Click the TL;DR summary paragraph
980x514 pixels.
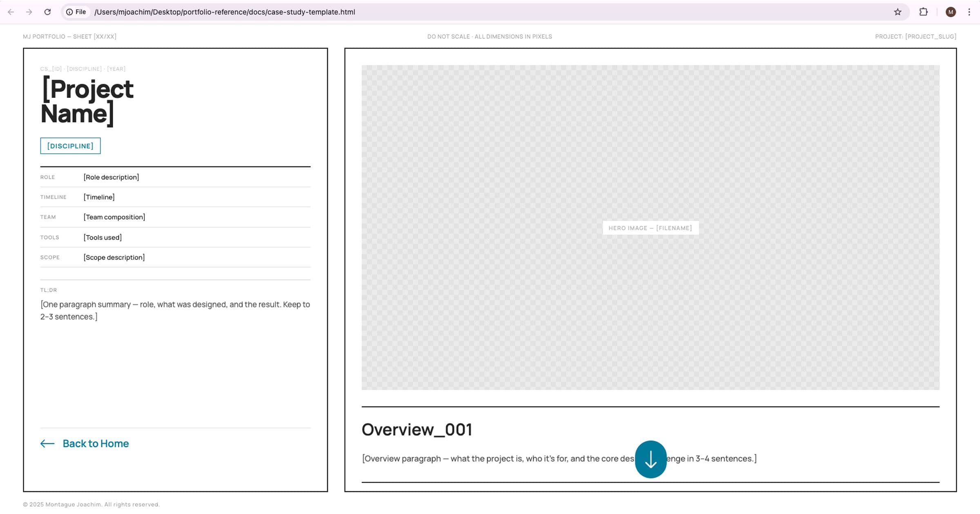pyautogui.click(x=175, y=310)
